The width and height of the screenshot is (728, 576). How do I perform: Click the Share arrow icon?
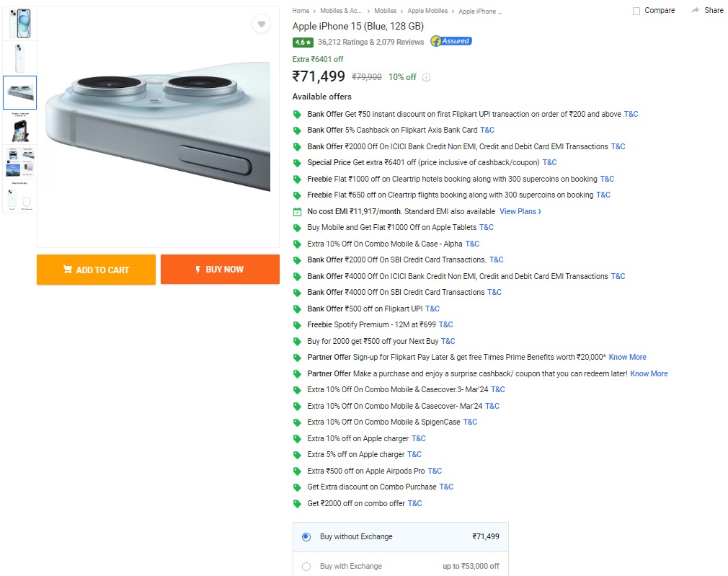tap(695, 10)
